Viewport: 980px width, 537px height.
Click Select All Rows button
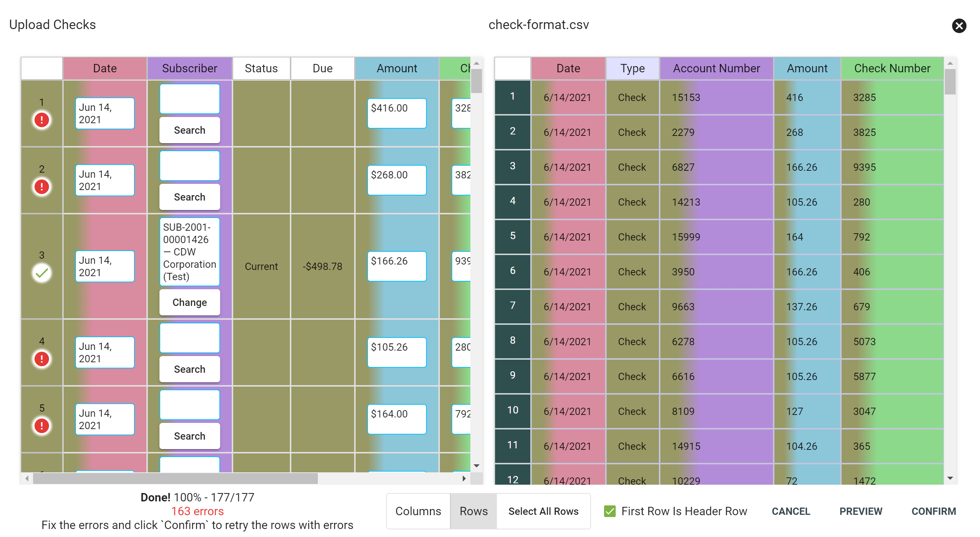tap(543, 511)
